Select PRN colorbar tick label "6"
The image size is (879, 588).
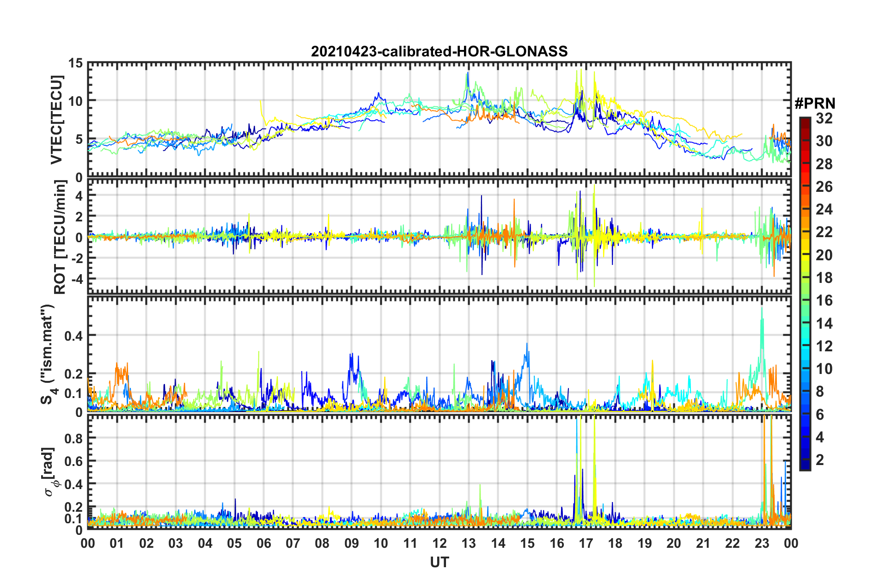(820, 415)
